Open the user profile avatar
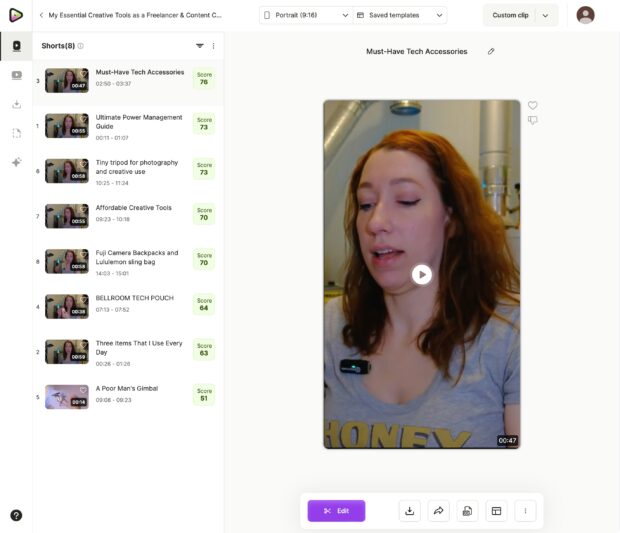This screenshot has width=620, height=533. 585,15
